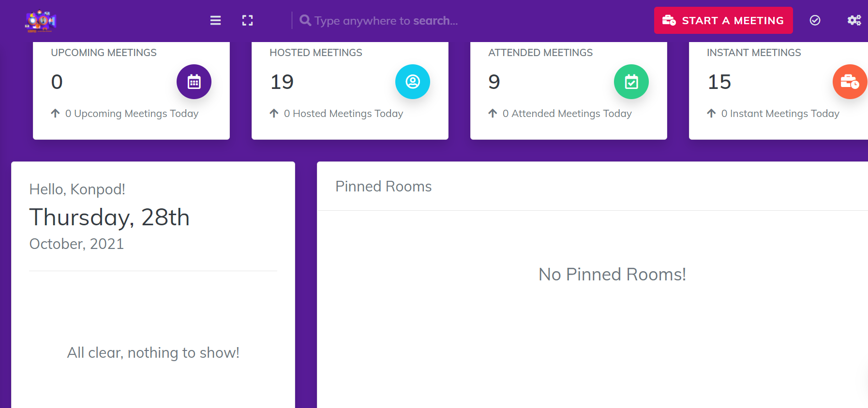
Task: Select the Hosted Meetings card heading
Action: 315,53
